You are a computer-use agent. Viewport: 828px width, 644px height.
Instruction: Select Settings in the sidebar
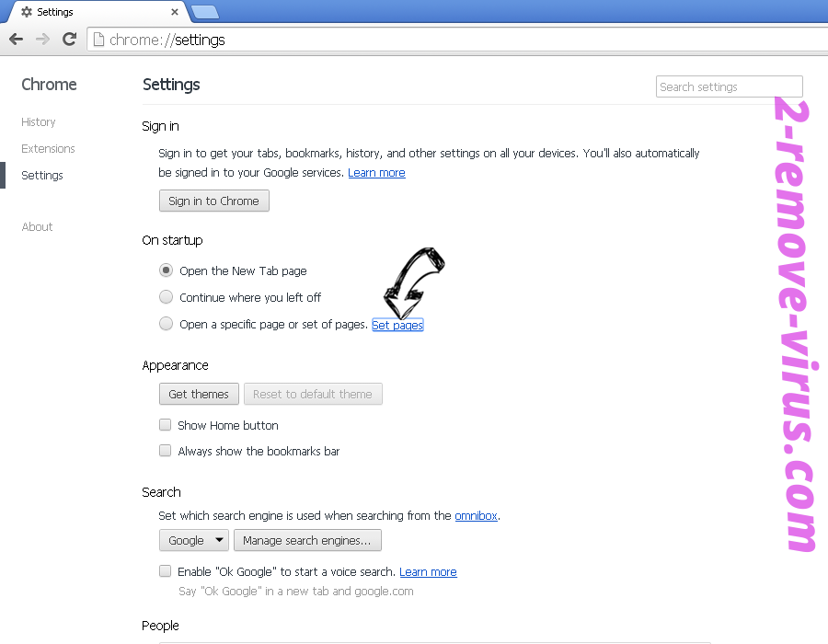coord(42,175)
